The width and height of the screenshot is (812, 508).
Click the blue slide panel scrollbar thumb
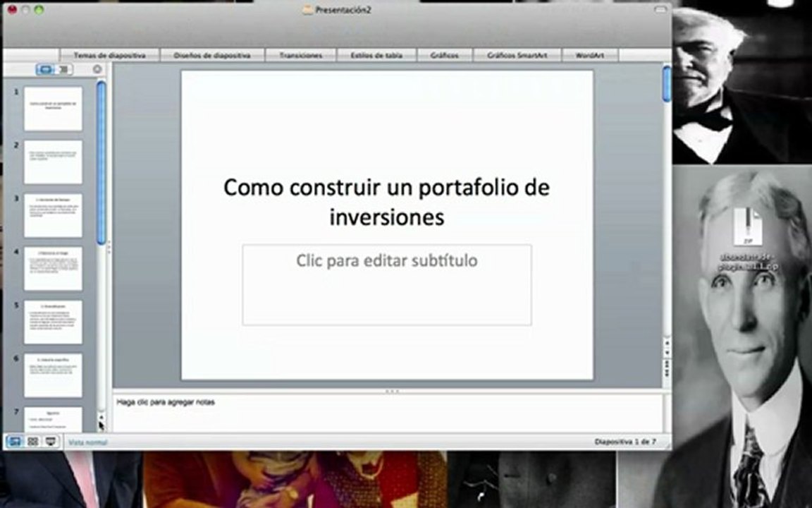(101, 162)
